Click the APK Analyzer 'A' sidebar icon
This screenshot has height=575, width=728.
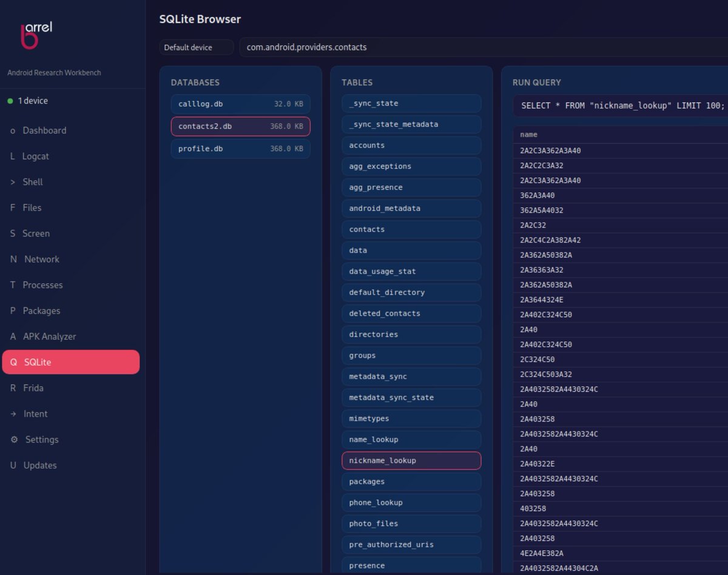(13, 337)
